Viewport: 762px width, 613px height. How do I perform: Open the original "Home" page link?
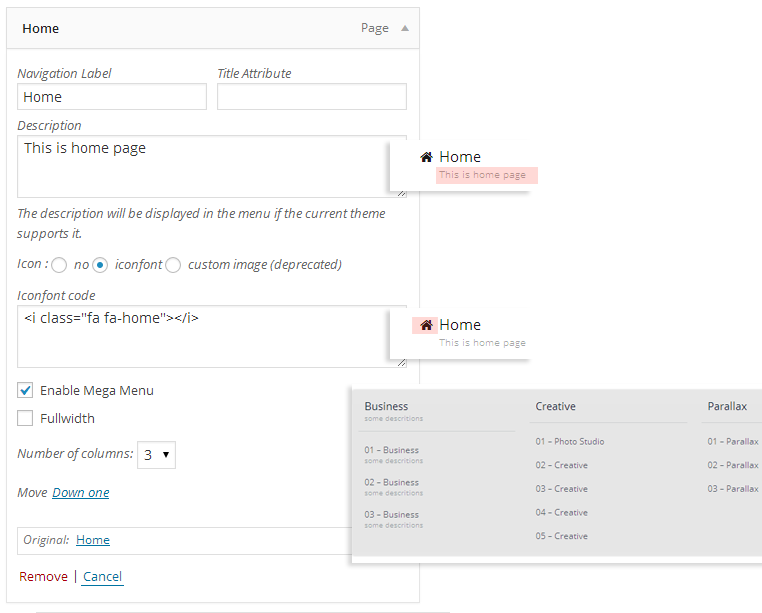click(93, 540)
